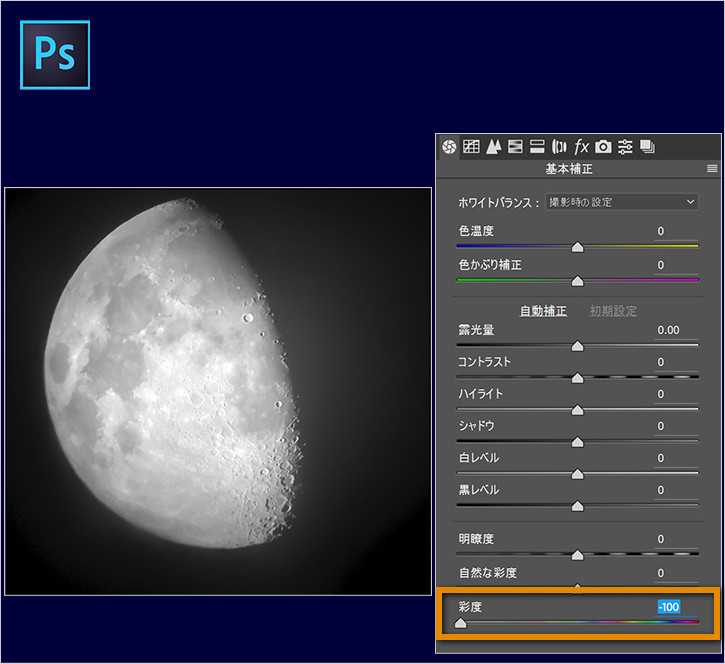Click the 色かぶり補正 value field
Viewport: 725px width, 664px height.
point(676,265)
